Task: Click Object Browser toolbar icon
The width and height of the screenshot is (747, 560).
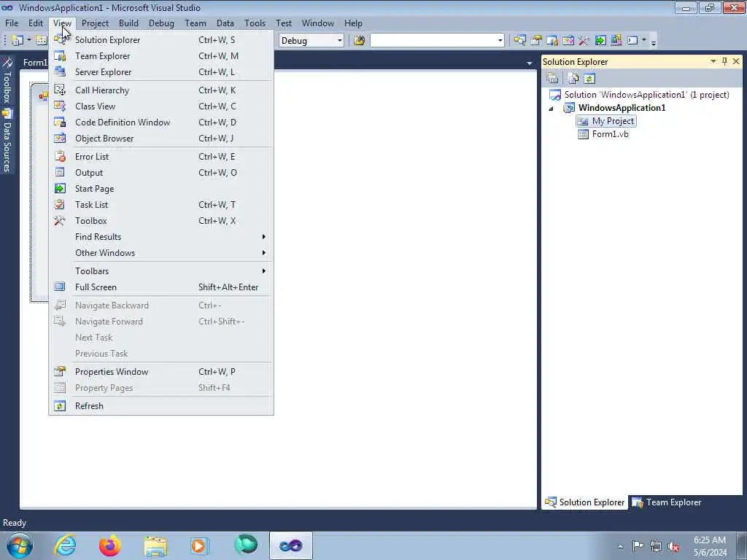Action: 568,41
